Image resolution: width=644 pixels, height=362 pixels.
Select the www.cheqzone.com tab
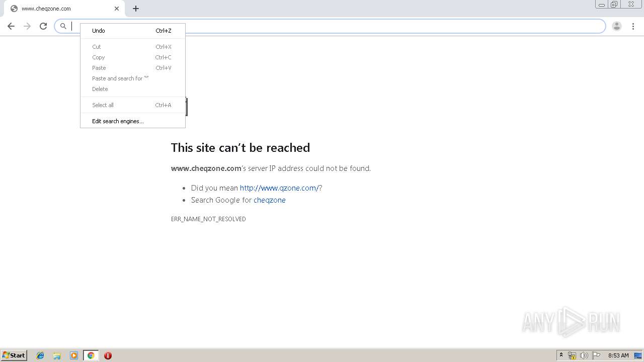pos(64,9)
